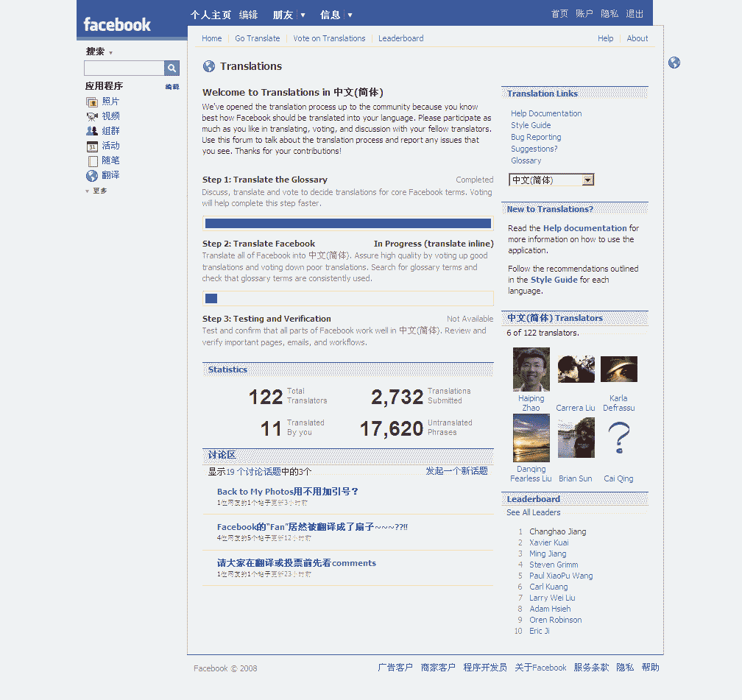Open the Events (活动) calendar icon
This screenshot has height=700, width=742.
click(x=92, y=146)
